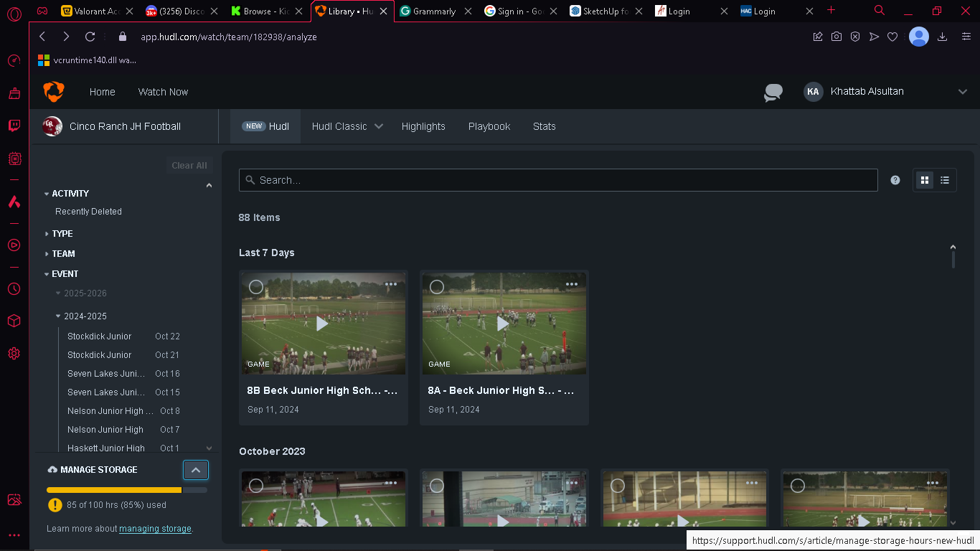Click the browser address bar URL
The image size is (980, 551).
coord(229,37)
